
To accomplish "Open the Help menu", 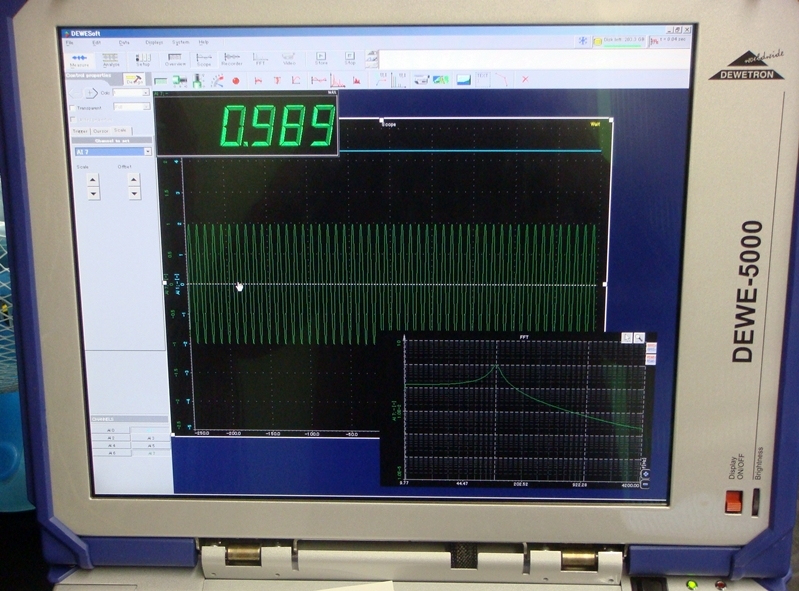I will [x=203, y=42].
